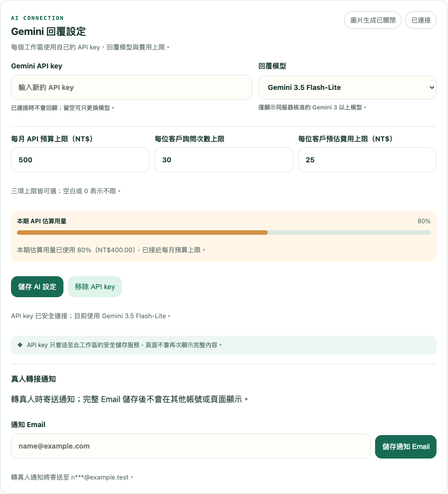Click the status text API key 已安全連接

(91, 316)
